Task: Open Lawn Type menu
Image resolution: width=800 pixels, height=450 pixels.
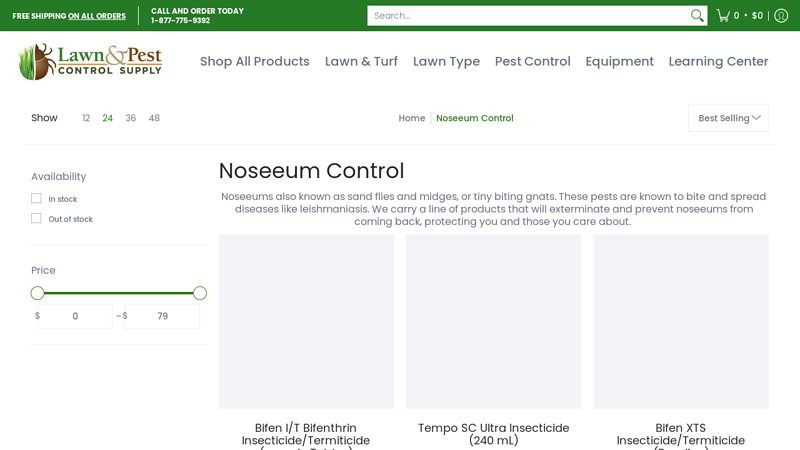Action: [446, 62]
